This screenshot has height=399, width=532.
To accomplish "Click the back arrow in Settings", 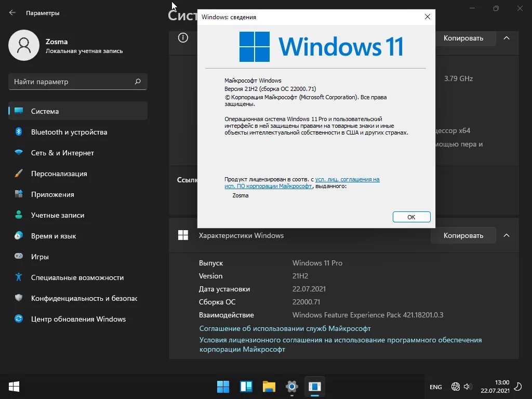I will (11, 12).
